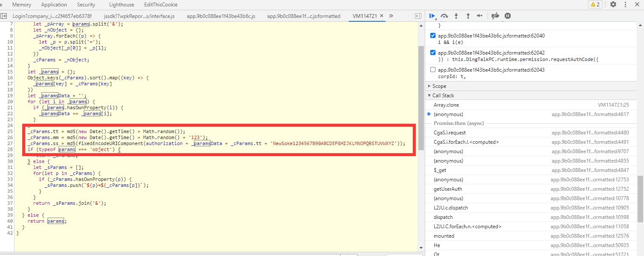Step into next function call

pyautogui.click(x=456, y=16)
